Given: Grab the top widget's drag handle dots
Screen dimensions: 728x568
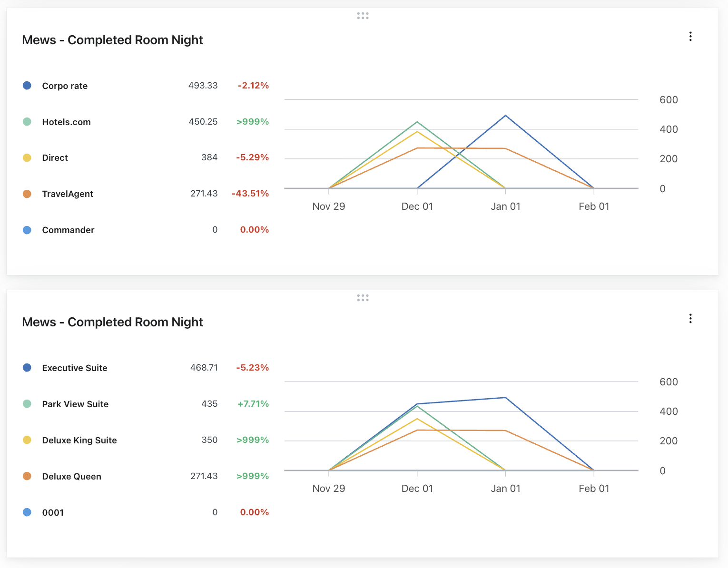Looking at the screenshot, I should (x=363, y=16).
